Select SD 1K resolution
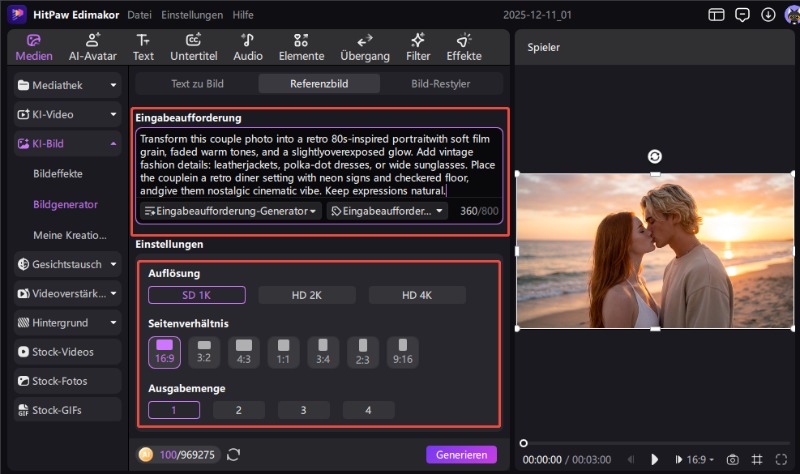The height and width of the screenshot is (474, 800). click(196, 295)
